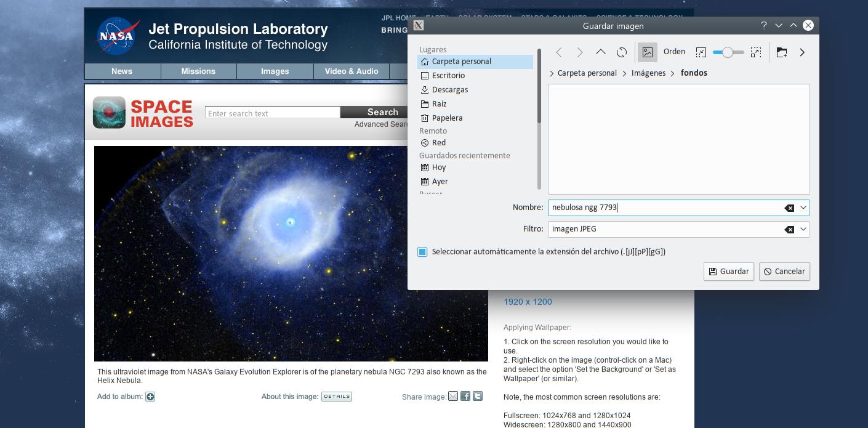The height and width of the screenshot is (428, 868).
Task: Go back in the save dialog folder history
Action: click(559, 52)
